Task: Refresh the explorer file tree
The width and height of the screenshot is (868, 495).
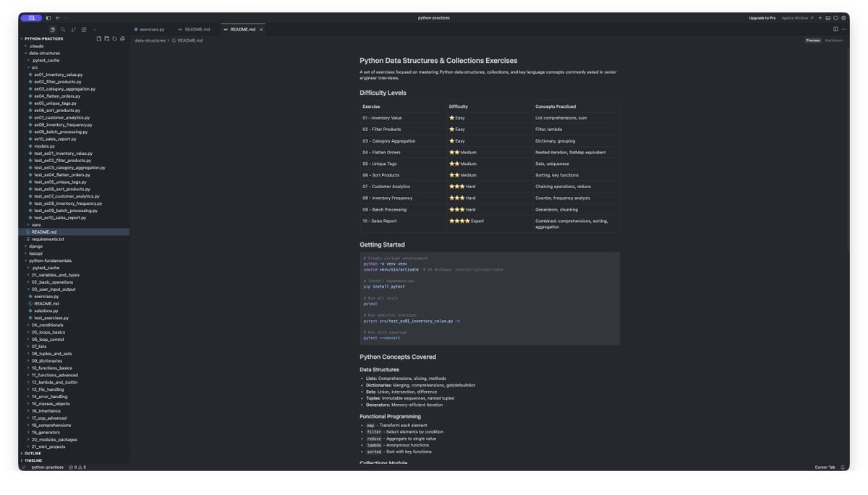Action: pyautogui.click(x=115, y=38)
